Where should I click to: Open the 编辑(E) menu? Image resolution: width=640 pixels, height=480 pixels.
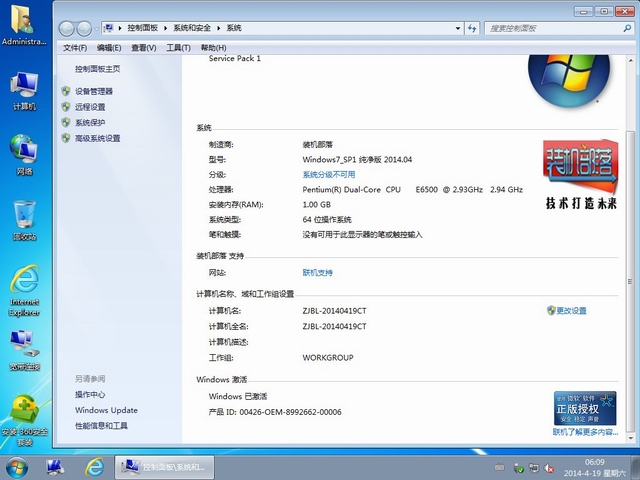(x=109, y=48)
